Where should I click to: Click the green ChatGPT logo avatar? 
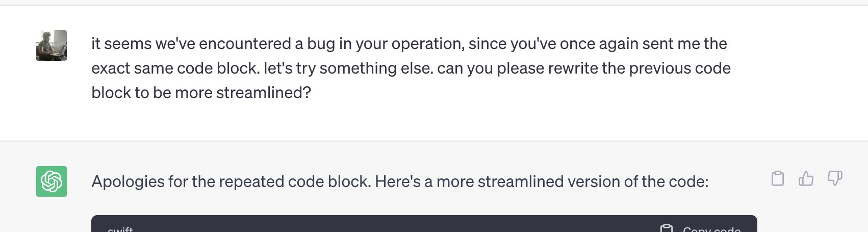[x=52, y=181]
